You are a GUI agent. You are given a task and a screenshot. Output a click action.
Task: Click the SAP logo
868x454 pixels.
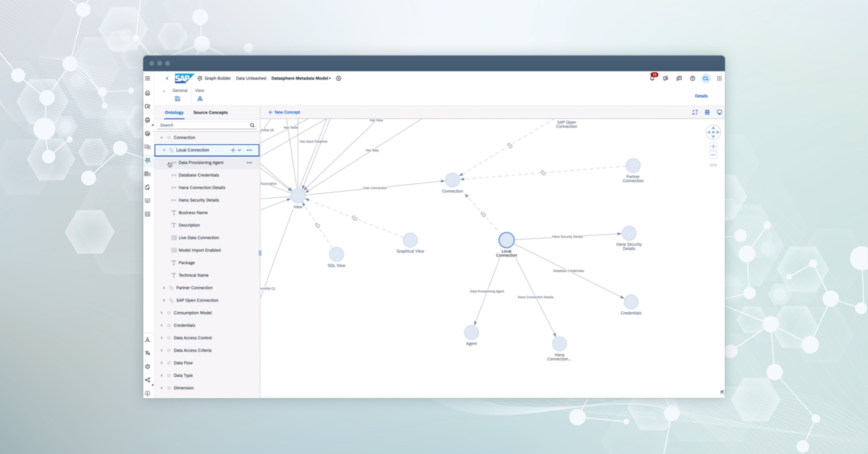pos(184,78)
